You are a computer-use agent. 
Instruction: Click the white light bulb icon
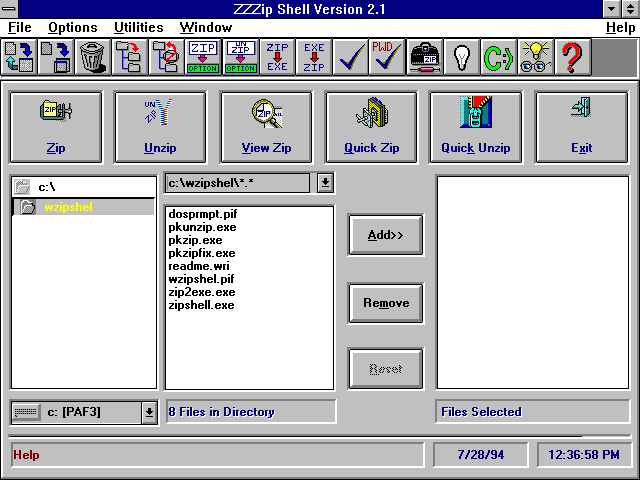(x=462, y=57)
